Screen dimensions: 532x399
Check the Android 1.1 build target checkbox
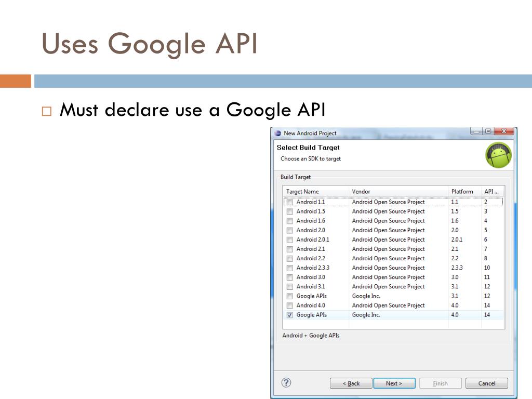pyautogui.click(x=290, y=202)
